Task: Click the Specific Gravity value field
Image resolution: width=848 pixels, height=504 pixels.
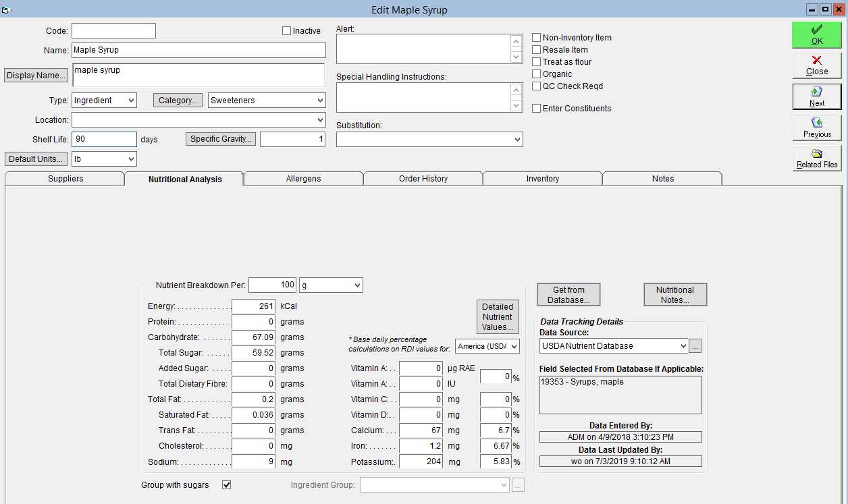Action: pos(293,140)
